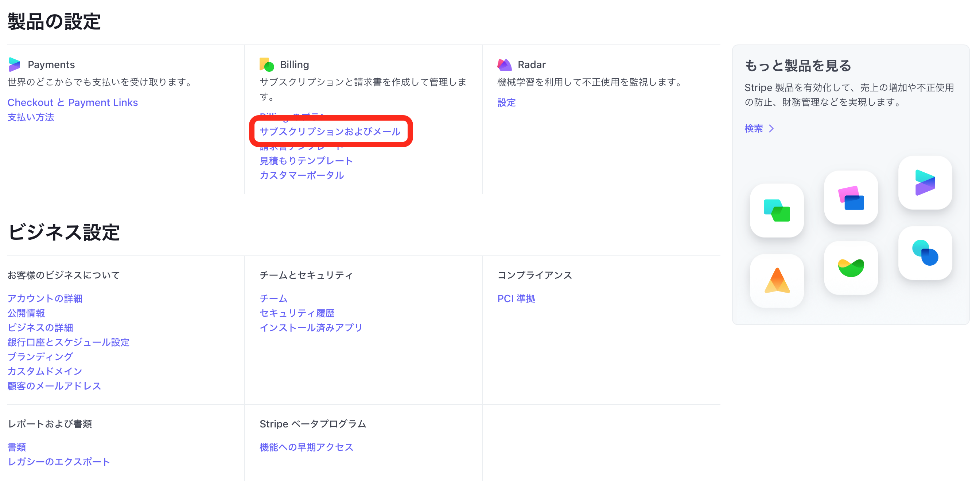Viewport: 980px width, 481px height.
Task: Open the 支払い方法 link
Action: 31,117
